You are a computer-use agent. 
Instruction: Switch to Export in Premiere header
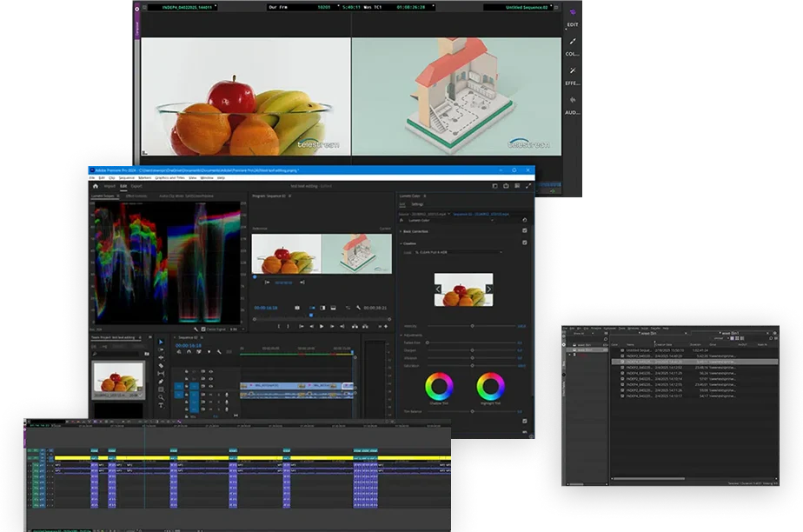[x=136, y=186]
